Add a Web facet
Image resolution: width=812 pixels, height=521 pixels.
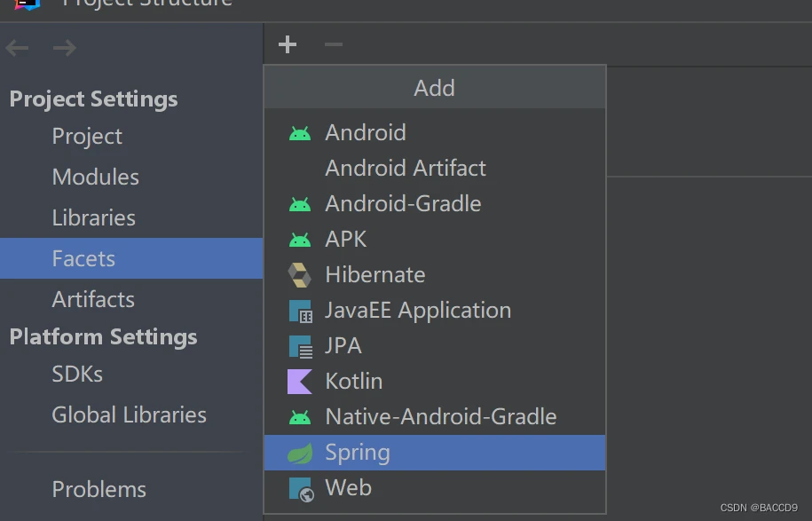435,488
